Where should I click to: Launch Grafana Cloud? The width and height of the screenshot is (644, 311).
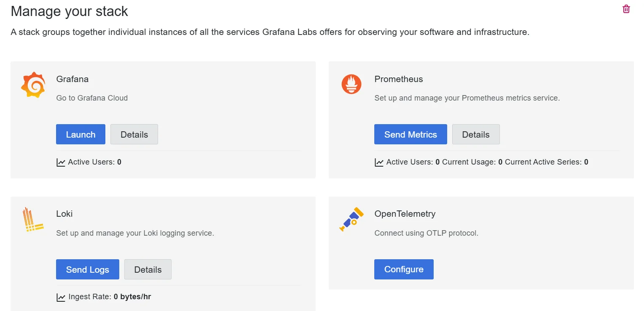(x=80, y=135)
